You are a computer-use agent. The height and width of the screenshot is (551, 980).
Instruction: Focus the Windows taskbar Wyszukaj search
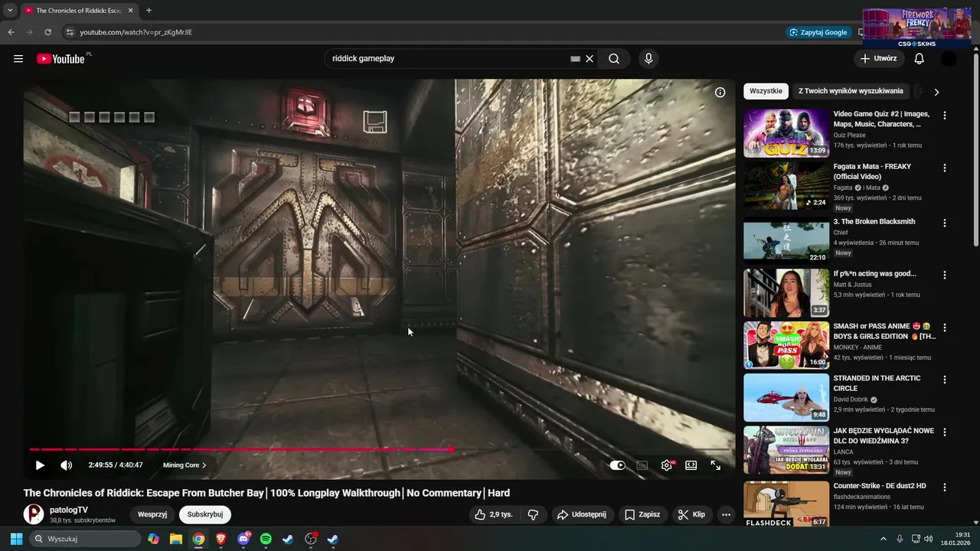point(85,539)
